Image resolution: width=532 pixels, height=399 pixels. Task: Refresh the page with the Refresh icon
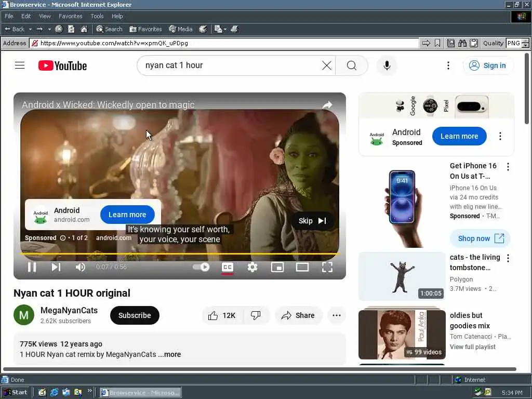pos(71,29)
